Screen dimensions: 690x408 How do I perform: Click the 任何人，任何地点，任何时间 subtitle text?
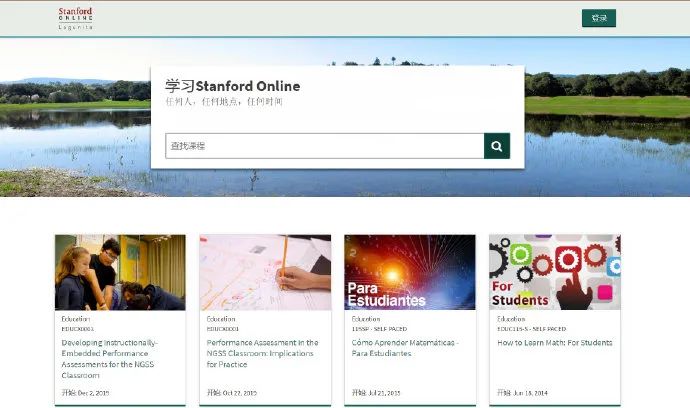coord(224,102)
